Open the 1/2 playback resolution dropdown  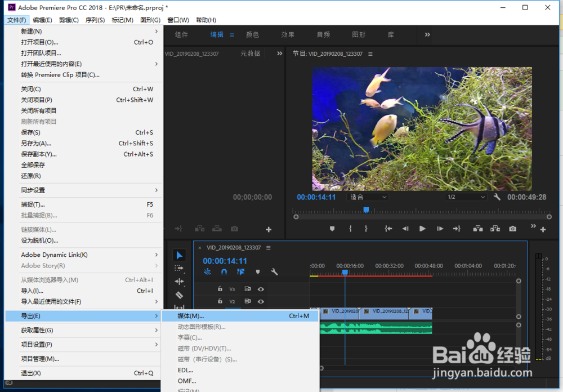tap(466, 197)
